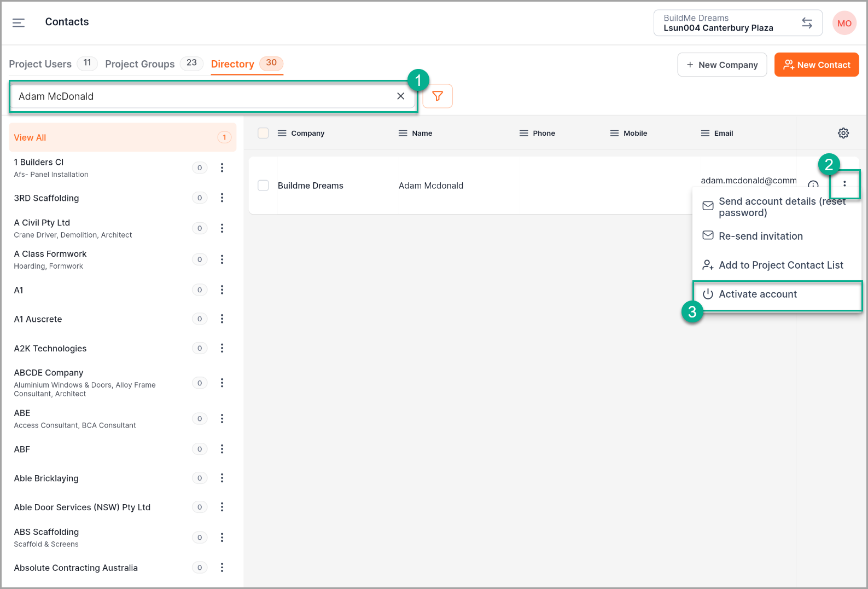This screenshot has height=589, width=868.
Task: Open the hamburger navigation menu
Action: [x=19, y=22]
